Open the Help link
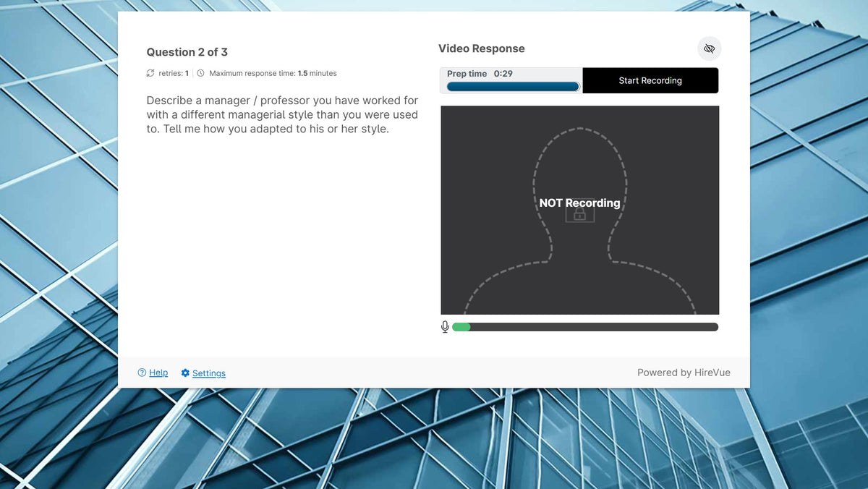This screenshot has width=868, height=489. [x=158, y=373]
